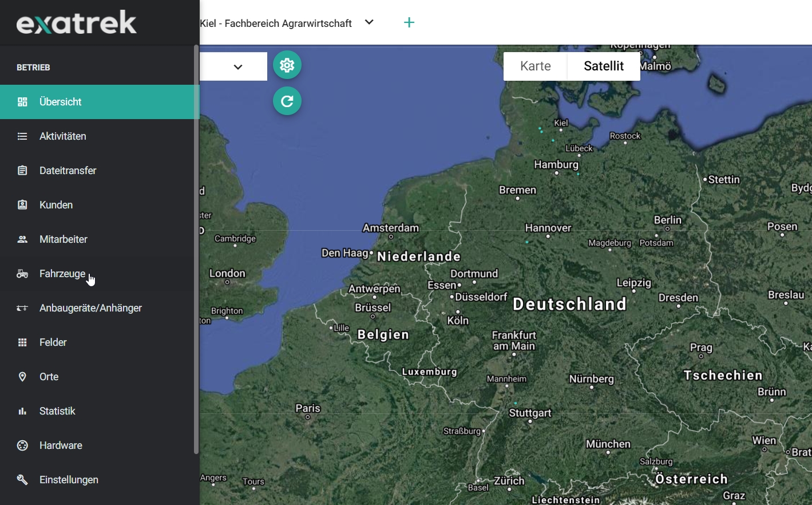This screenshot has width=812, height=505.
Task: Click the Dateitransfer clipboard icon
Action: pyautogui.click(x=22, y=171)
